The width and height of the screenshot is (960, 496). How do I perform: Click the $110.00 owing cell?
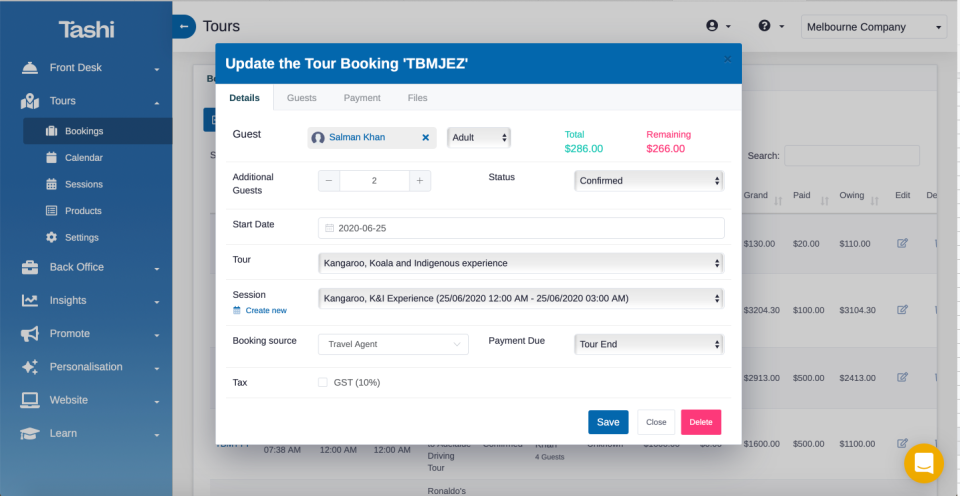click(x=855, y=244)
